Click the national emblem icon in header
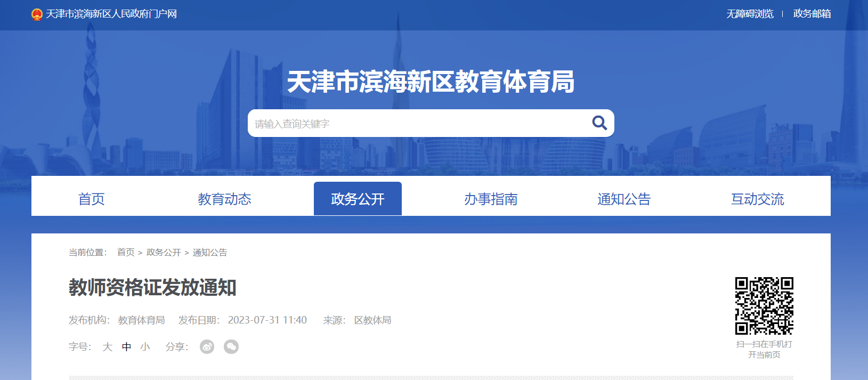This screenshot has width=868, height=380. click(37, 14)
